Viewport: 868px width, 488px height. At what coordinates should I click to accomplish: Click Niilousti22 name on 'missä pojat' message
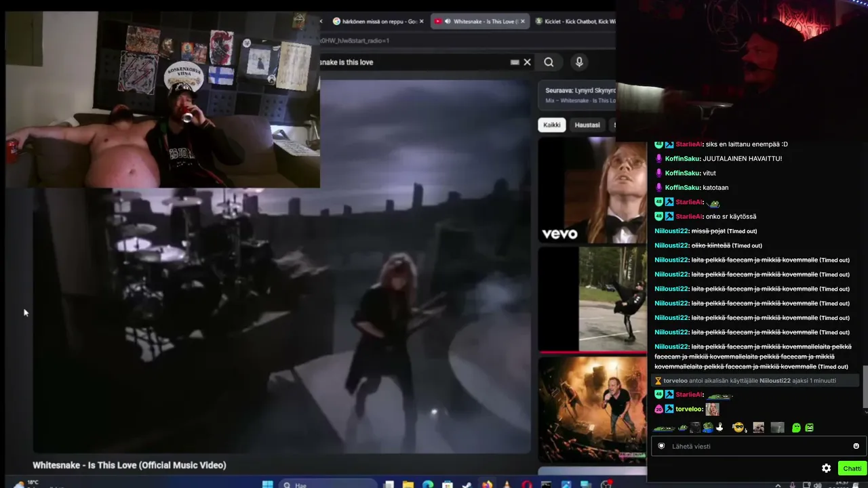tap(671, 231)
